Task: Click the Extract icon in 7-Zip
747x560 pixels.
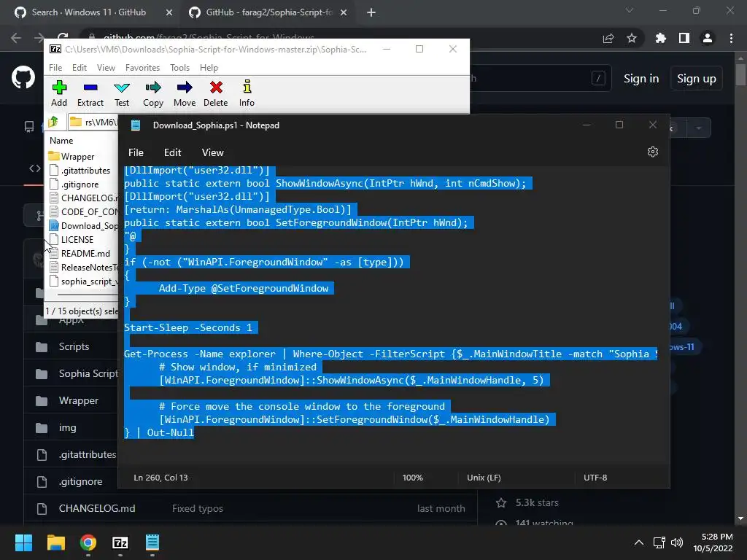Action: coord(90,93)
